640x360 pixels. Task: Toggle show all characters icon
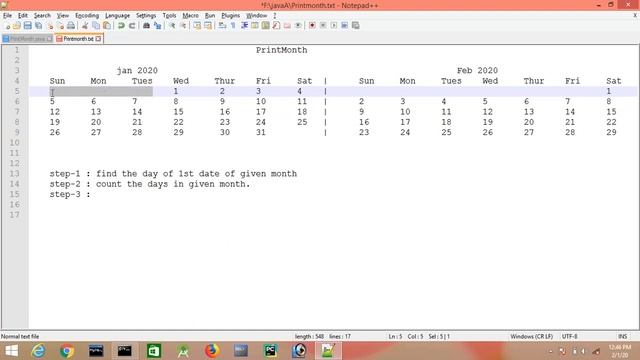point(233,26)
